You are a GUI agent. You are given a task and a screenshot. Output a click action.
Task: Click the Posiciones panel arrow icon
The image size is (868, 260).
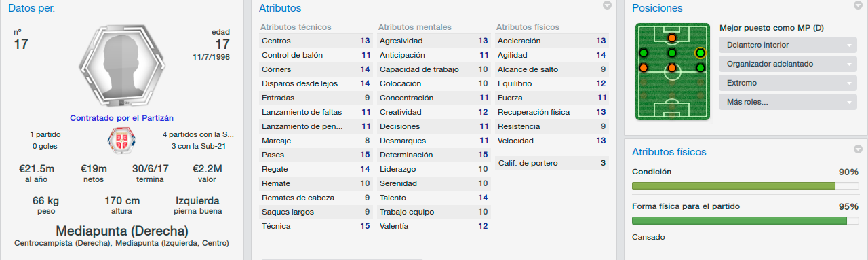[859, 5]
